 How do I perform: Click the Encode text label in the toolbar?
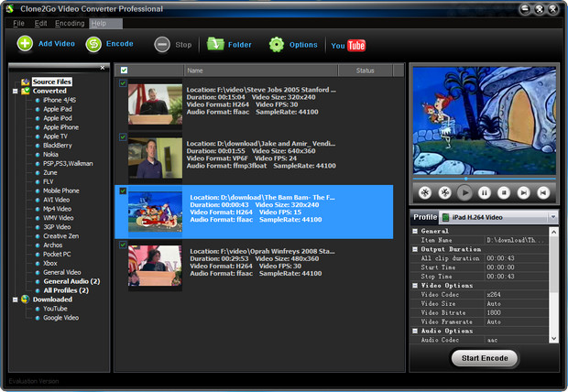pos(119,44)
